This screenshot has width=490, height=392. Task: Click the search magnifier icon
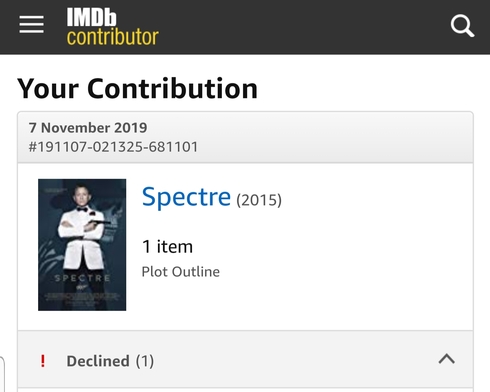(x=462, y=25)
